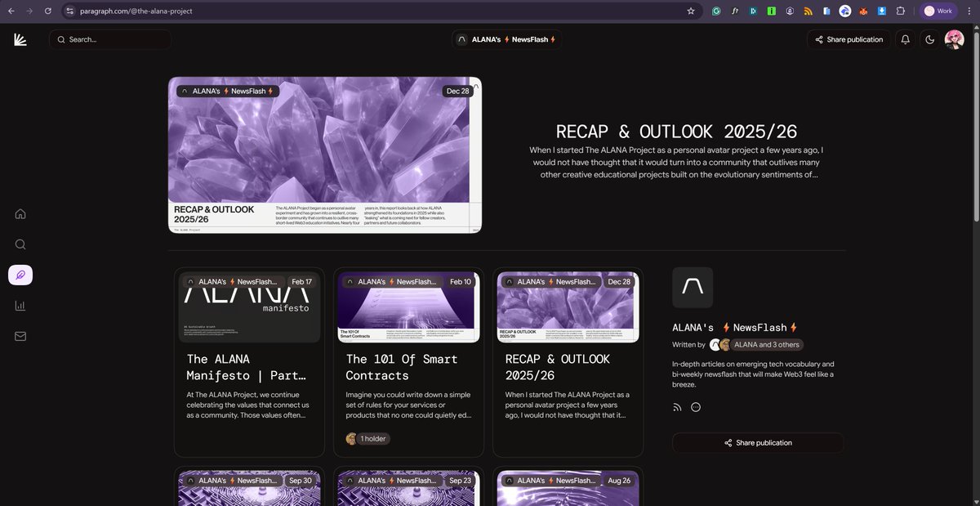
Task: Open the RECAP & OUTLOOK 2025/26 card title
Action: [558, 367]
